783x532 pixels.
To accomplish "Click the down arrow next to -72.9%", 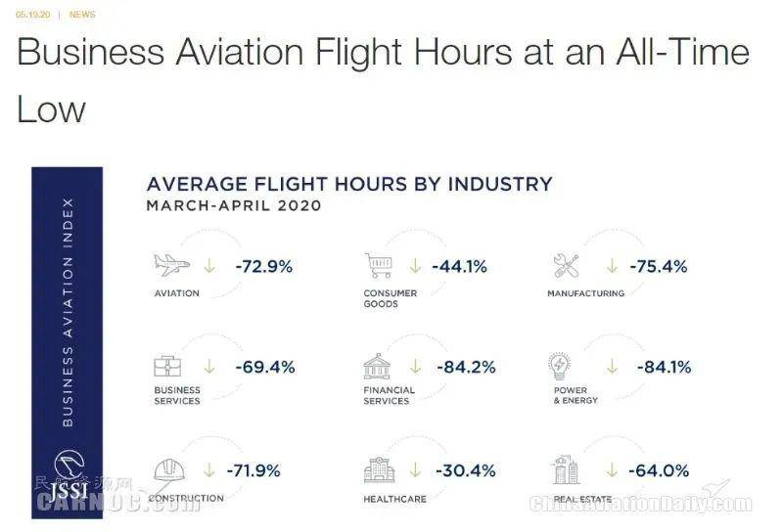I will (x=209, y=266).
